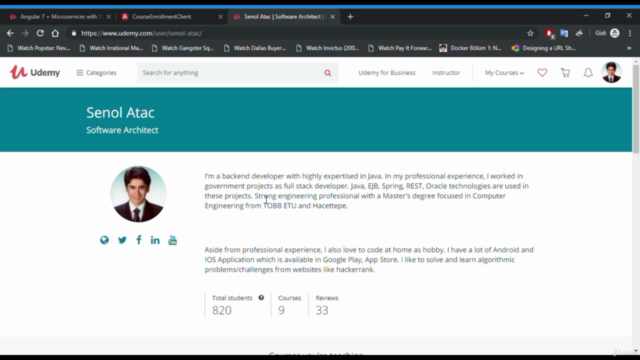The height and width of the screenshot is (360, 640).
Task: Open the YouTube channel icon
Action: click(173, 240)
